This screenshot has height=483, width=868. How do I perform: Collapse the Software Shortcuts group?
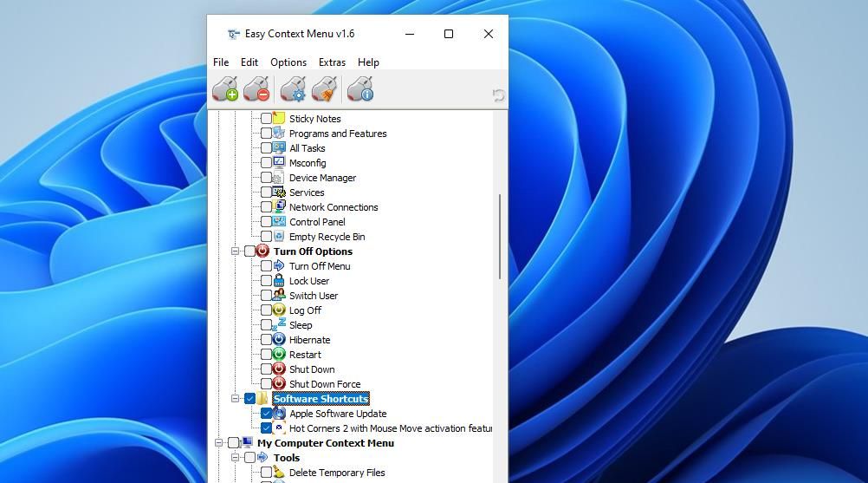click(235, 399)
